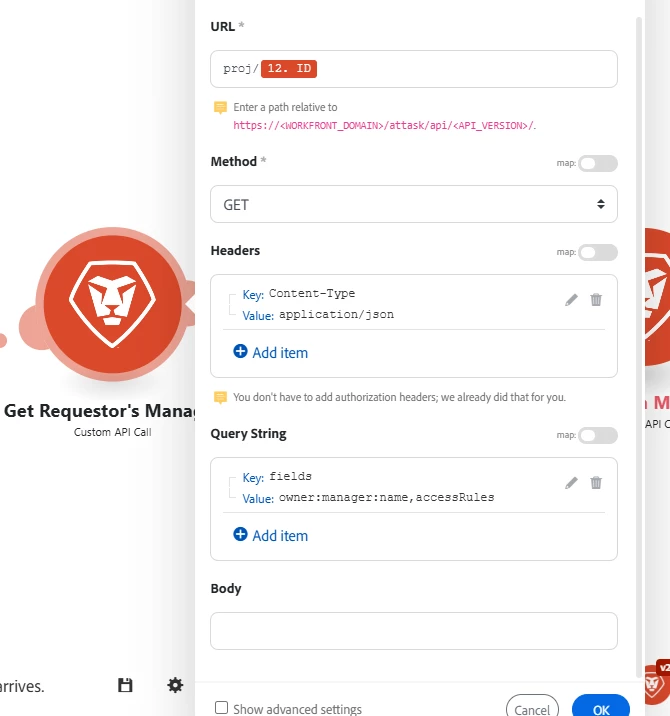This screenshot has width=670, height=716.
Task: Click the Body input field
Action: 414,631
